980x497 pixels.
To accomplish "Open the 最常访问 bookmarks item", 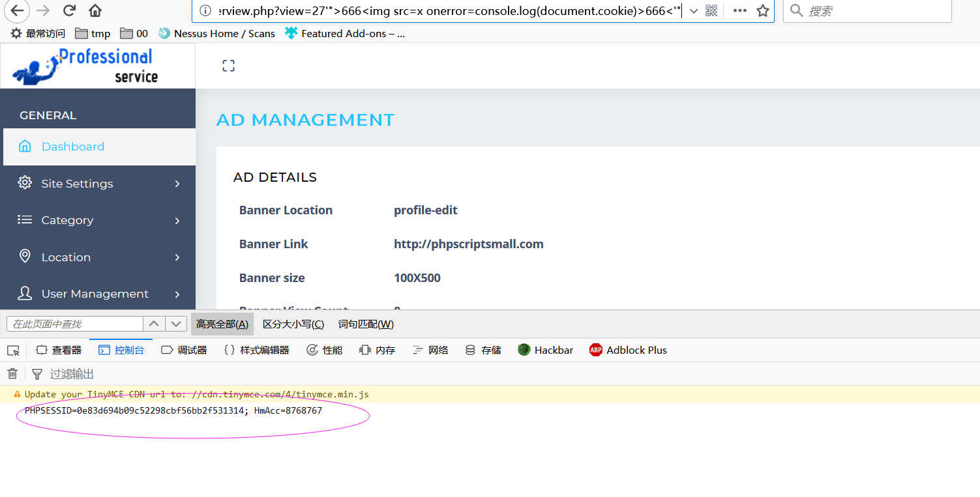I will [x=38, y=33].
